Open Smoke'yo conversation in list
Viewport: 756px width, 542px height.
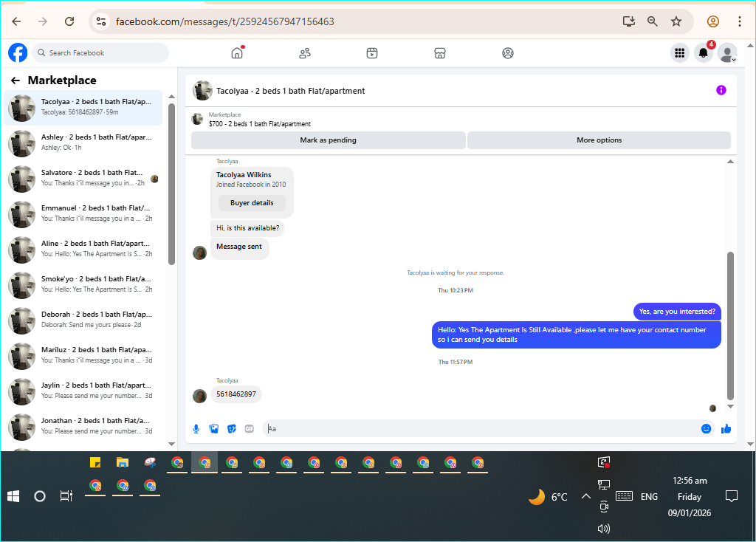click(x=83, y=284)
